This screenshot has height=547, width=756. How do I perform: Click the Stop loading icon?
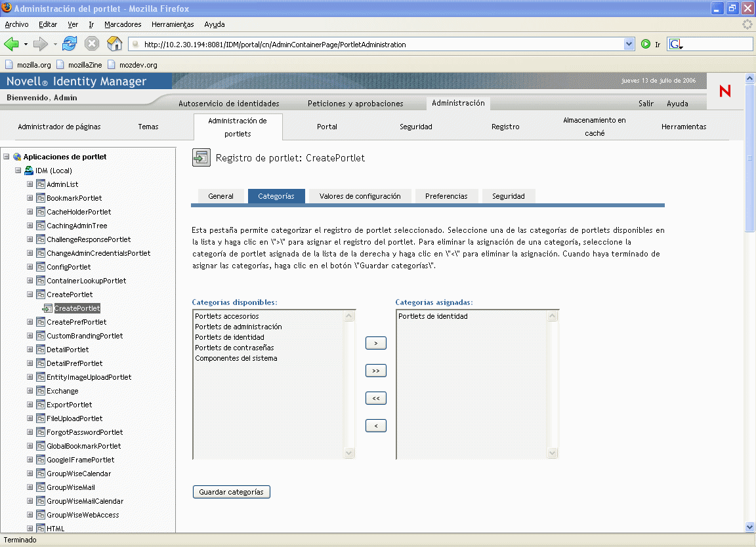pos(92,44)
